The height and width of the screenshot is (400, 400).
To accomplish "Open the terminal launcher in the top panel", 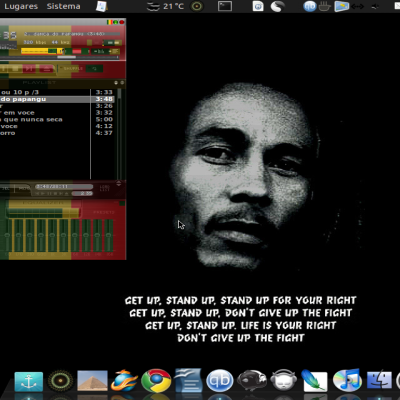I will click(225, 6).
